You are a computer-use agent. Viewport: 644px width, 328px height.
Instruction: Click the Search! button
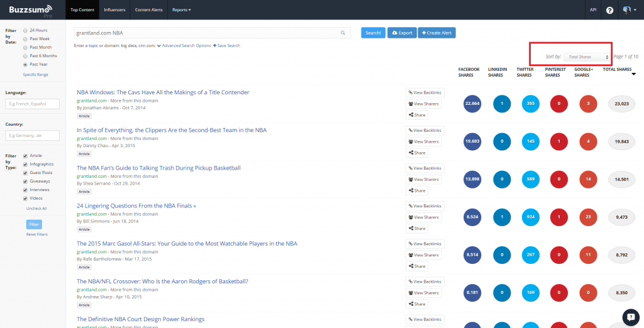pyautogui.click(x=374, y=33)
